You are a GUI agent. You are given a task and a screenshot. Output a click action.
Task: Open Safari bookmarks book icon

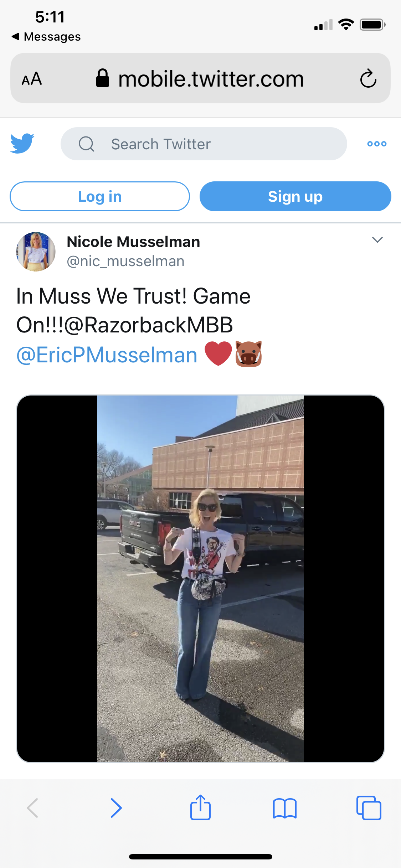coord(284,808)
